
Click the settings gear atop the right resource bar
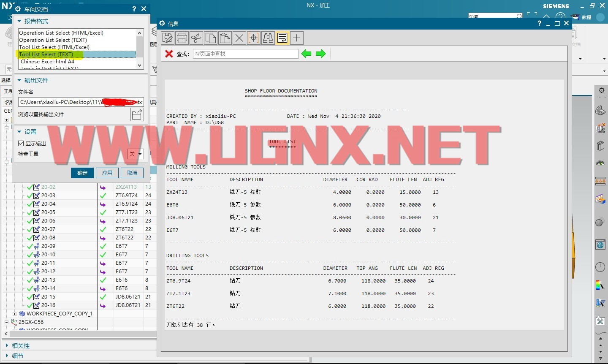pyautogui.click(x=601, y=91)
